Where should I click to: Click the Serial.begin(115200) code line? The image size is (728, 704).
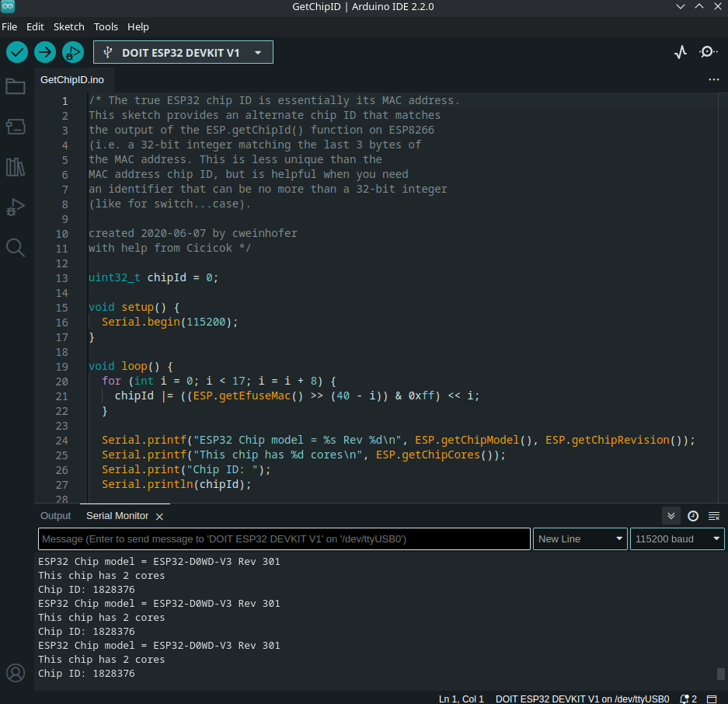(x=169, y=322)
